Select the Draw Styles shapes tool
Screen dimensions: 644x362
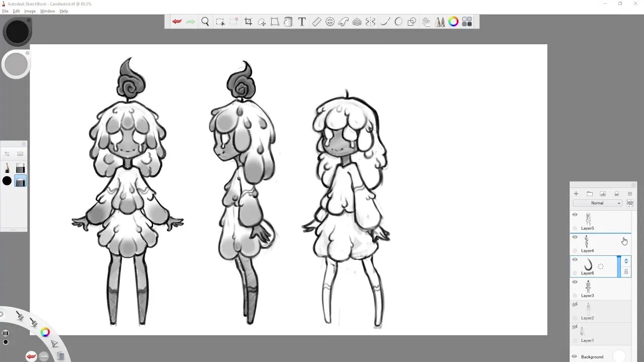click(412, 22)
